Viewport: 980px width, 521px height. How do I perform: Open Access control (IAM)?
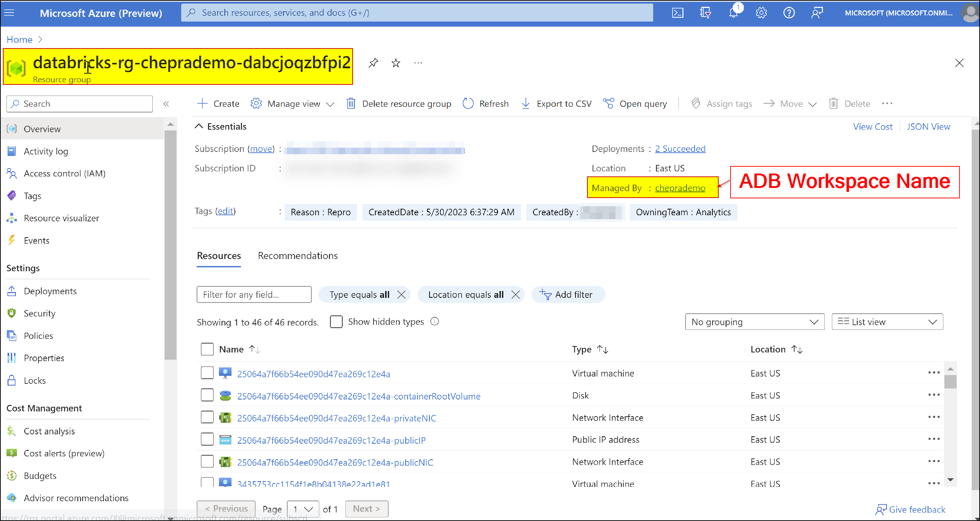click(x=64, y=174)
